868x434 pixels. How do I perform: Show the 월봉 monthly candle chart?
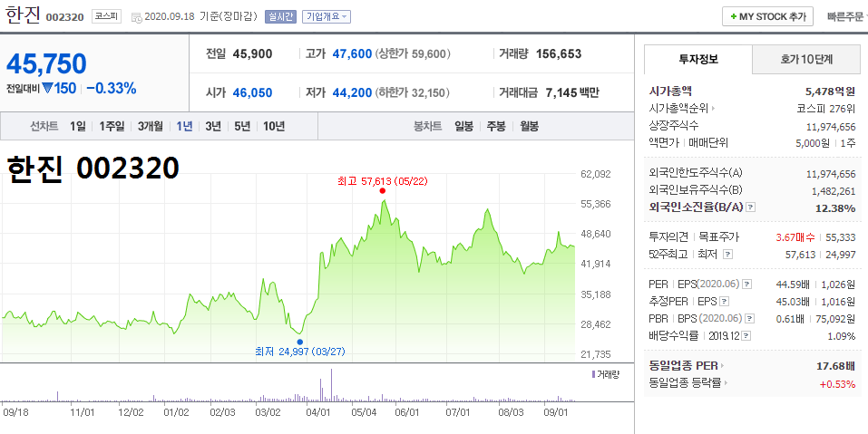(529, 126)
